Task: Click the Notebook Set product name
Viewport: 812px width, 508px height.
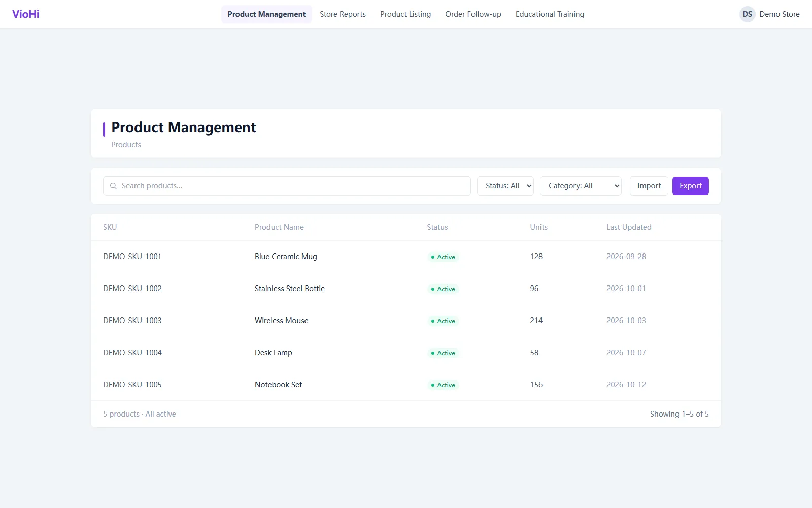Action: (279, 385)
